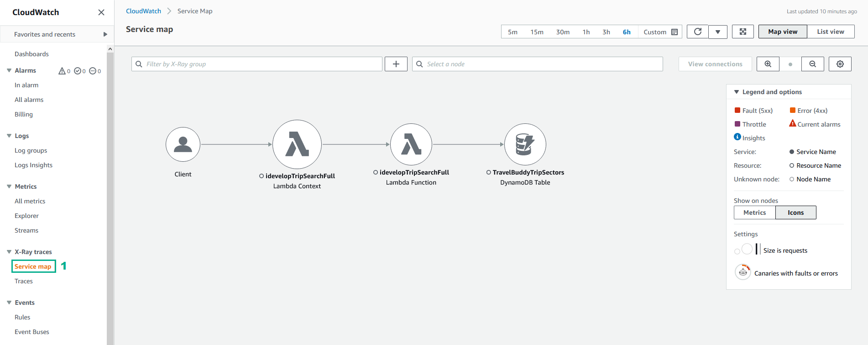868x345 pixels.
Task: Set time range to 15m
Action: [x=537, y=32]
